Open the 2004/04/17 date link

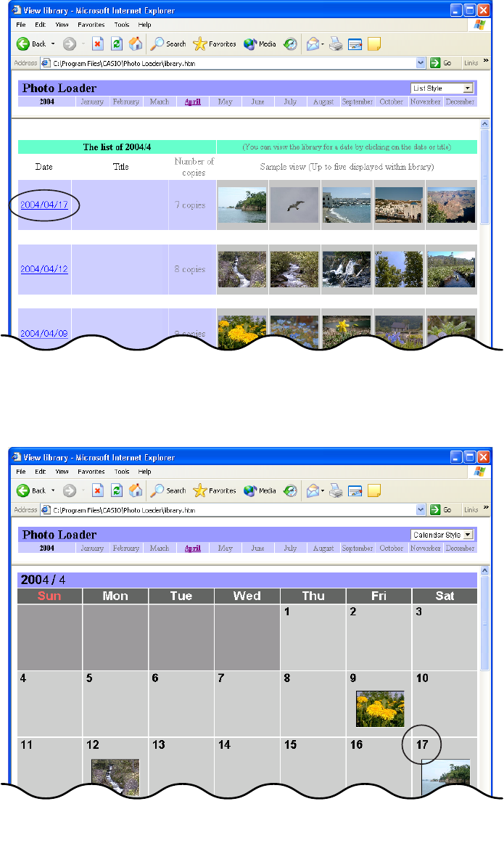pos(44,205)
